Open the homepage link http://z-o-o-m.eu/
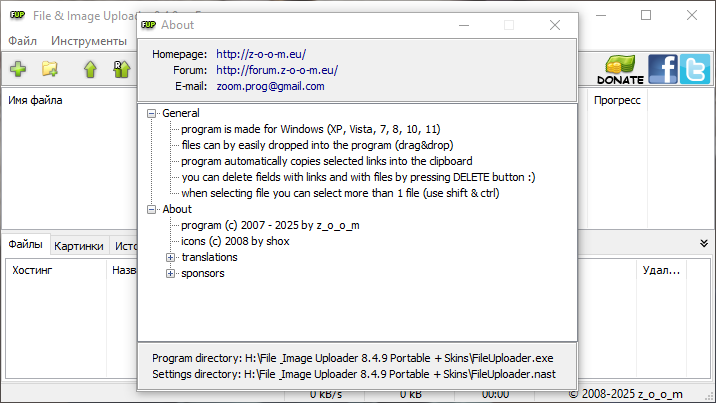 [x=261, y=54]
